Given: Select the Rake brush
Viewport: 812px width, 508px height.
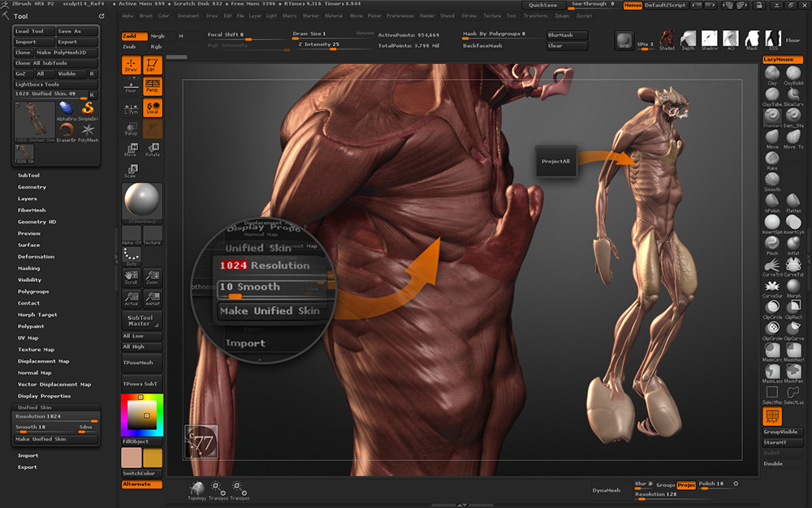Looking at the screenshot, I should [772, 158].
